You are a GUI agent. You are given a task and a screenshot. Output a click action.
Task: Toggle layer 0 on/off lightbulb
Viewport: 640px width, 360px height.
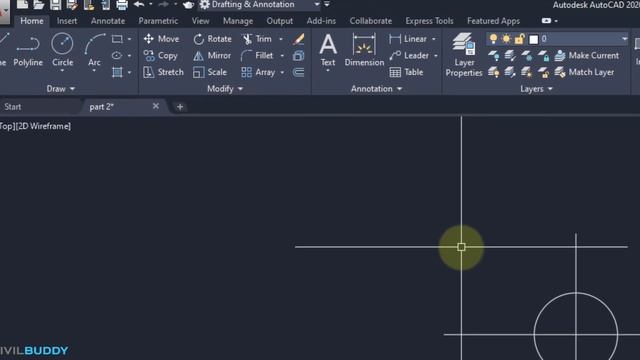tap(493, 39)
